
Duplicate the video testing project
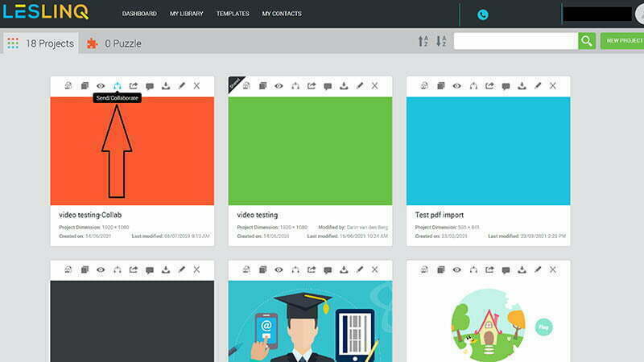click(263, 86)
